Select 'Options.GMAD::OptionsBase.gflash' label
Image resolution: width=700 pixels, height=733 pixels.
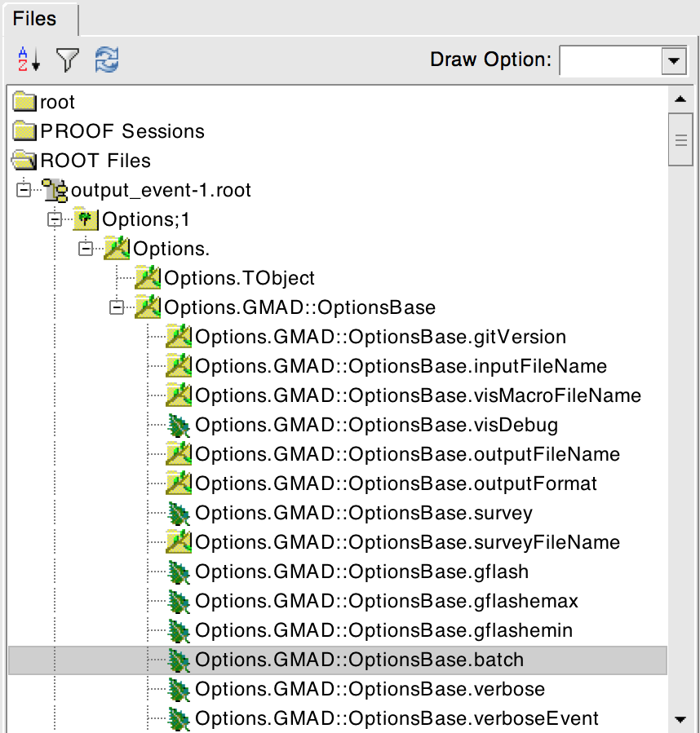(361, 572)
